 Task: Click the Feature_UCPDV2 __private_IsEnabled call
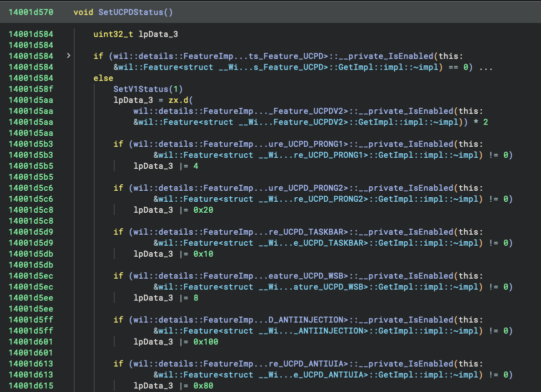[x=308, y=111]
